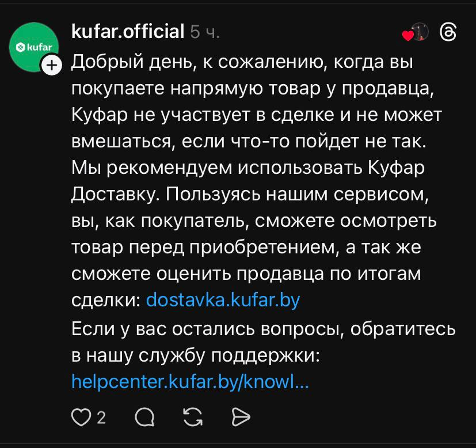Viewport: 476px width, 448px height.
Task: Repost this thread using the arrows icon
Action: click(193, 417)
